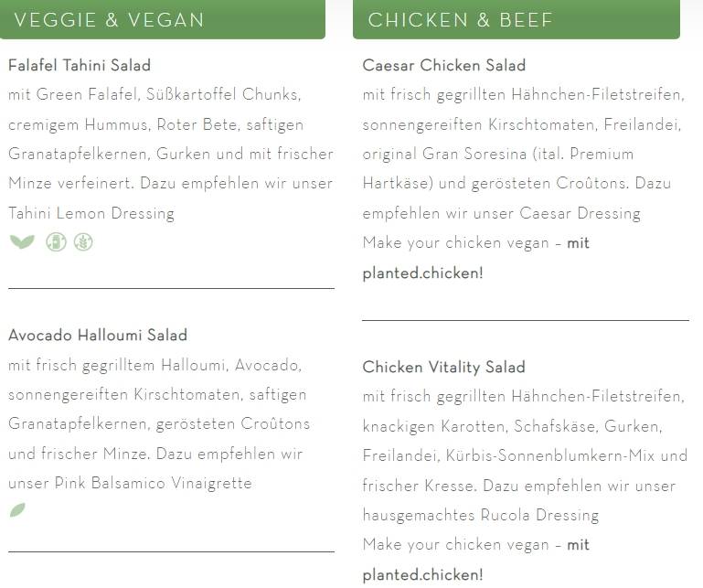This screenshot has height=588, width=703.
Task: Click the Tahini Lemon Dressing recommendation text
Action: [x=91, y=213]
